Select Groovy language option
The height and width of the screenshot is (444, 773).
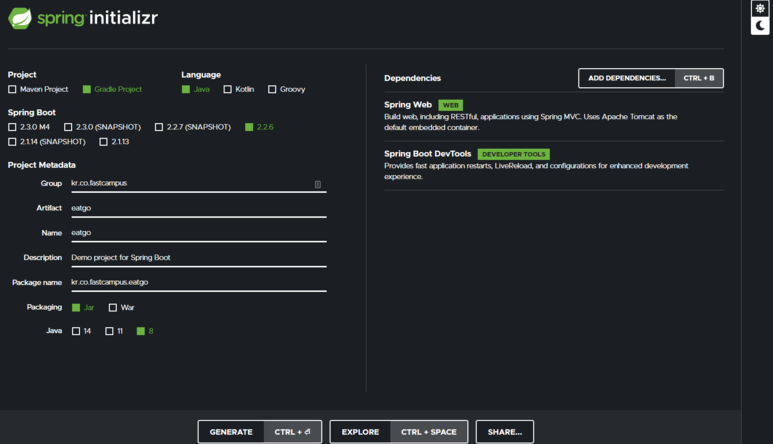(x=272, y=90)
